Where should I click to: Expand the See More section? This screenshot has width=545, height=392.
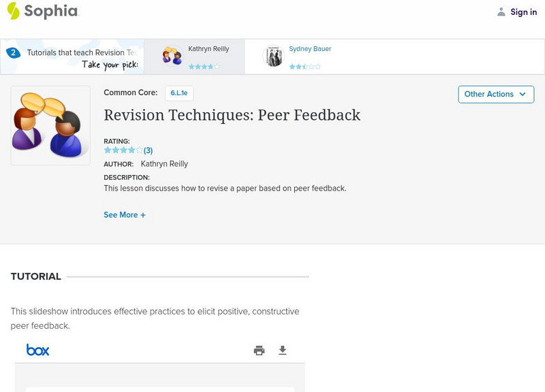coord(125,215)
